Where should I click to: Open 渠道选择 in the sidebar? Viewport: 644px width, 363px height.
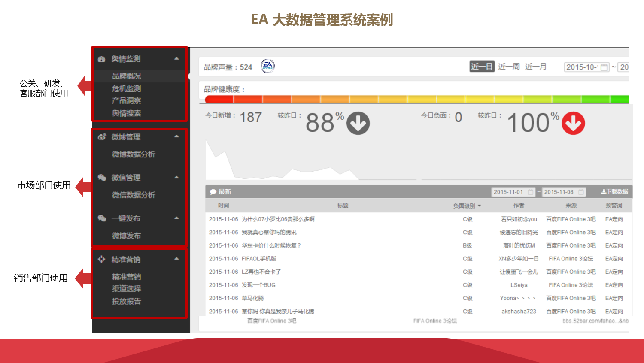click(x=127, y=289)
